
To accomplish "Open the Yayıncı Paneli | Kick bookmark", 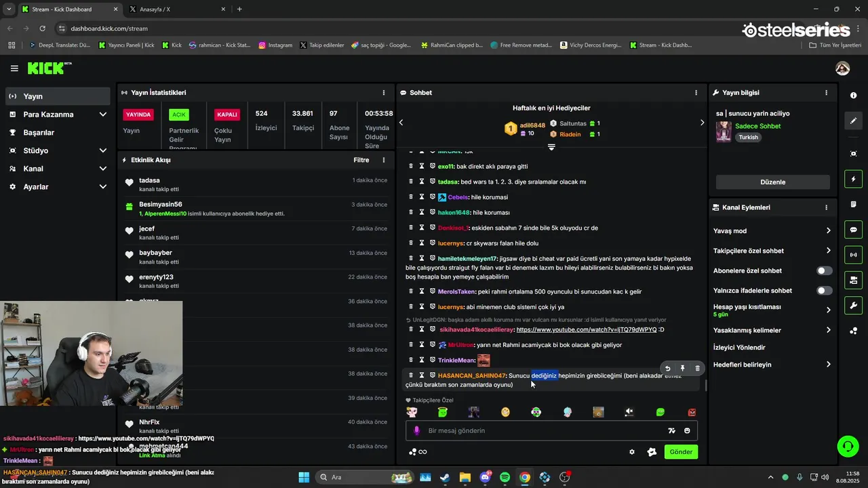I will [127, 45].
